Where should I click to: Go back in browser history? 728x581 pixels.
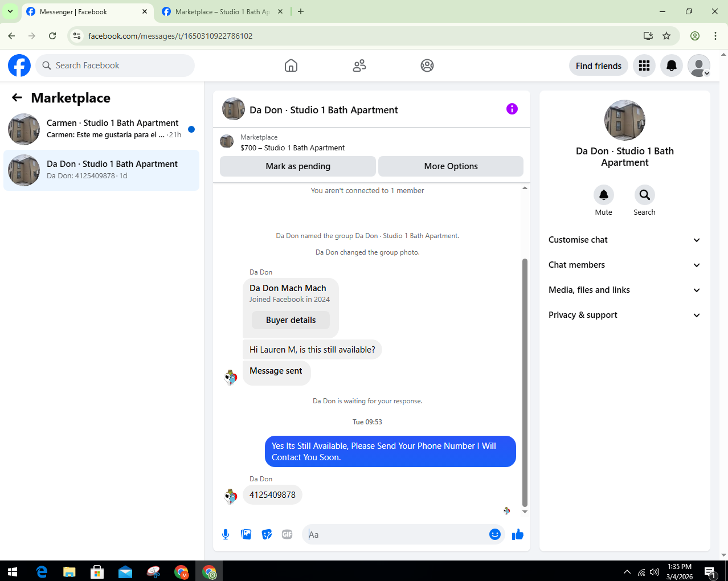[11, 36]
